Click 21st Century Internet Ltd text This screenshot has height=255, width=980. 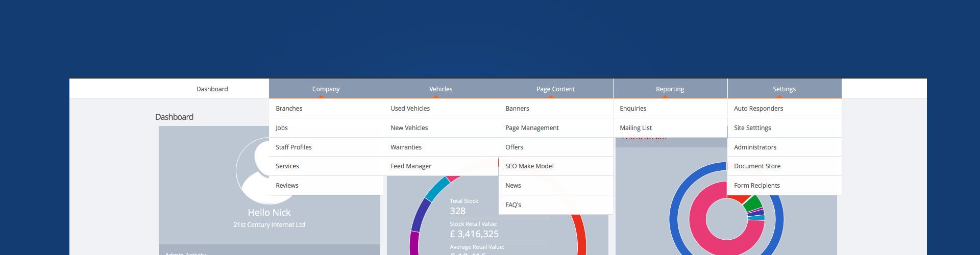click(x=269, y=225)
